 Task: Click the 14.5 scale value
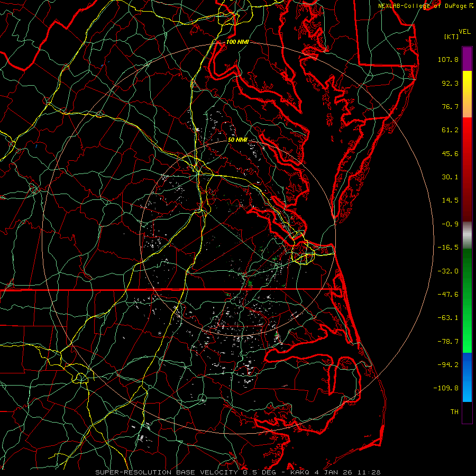[x=450, y=200]
